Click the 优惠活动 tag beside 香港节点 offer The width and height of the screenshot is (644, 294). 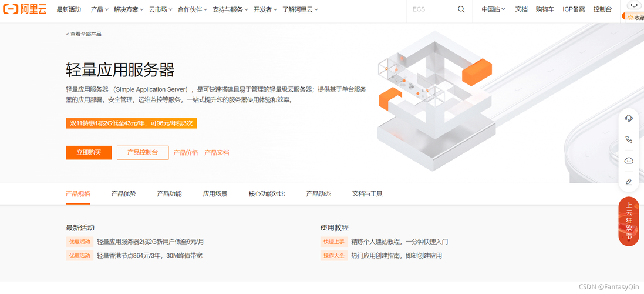click(80, 256)
